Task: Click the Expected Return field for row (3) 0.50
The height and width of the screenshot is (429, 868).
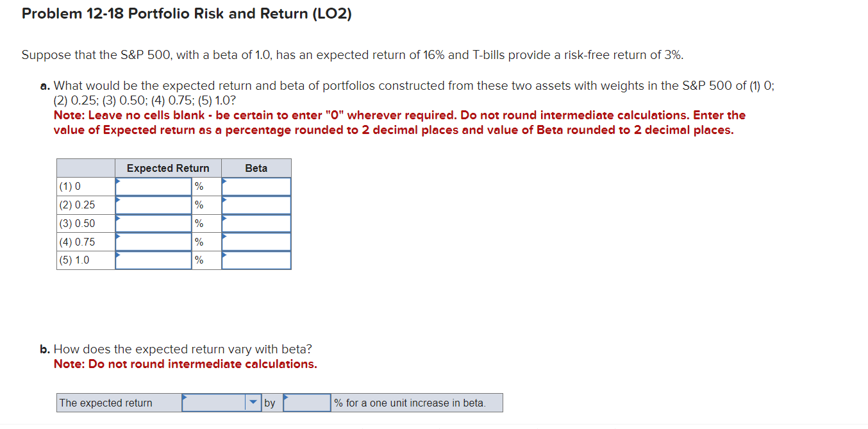Action: 153,223
